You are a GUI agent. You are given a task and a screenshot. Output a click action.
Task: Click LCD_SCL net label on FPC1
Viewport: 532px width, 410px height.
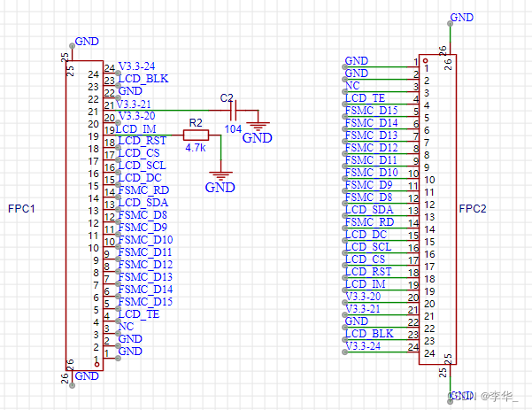(143, 166)
